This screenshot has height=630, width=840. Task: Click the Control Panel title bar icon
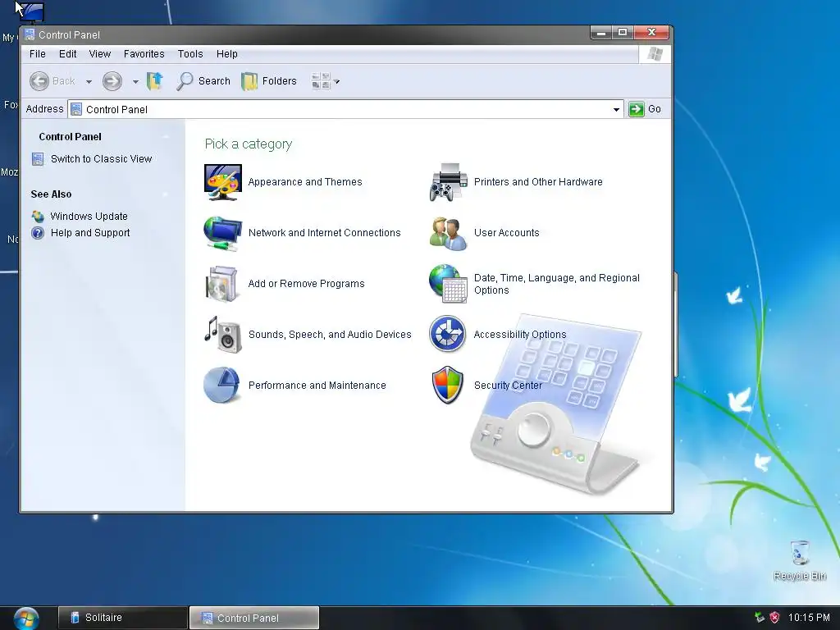coord(30,34)
